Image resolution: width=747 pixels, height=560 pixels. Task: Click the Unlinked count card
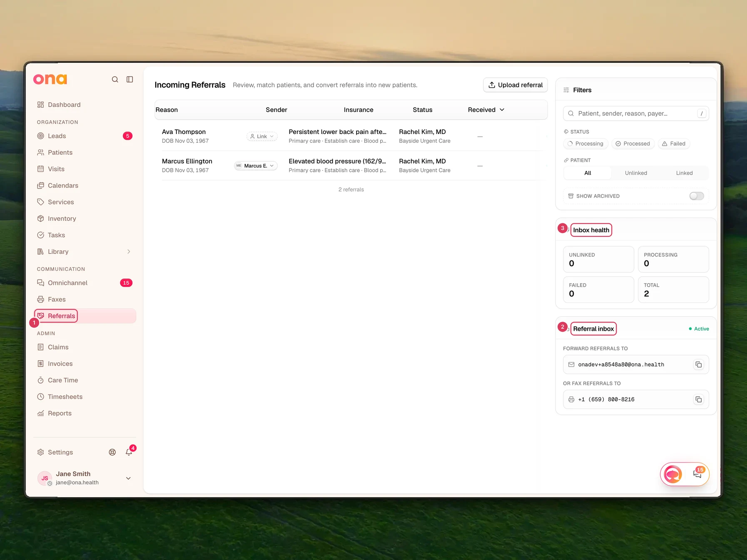click(598, 260)
